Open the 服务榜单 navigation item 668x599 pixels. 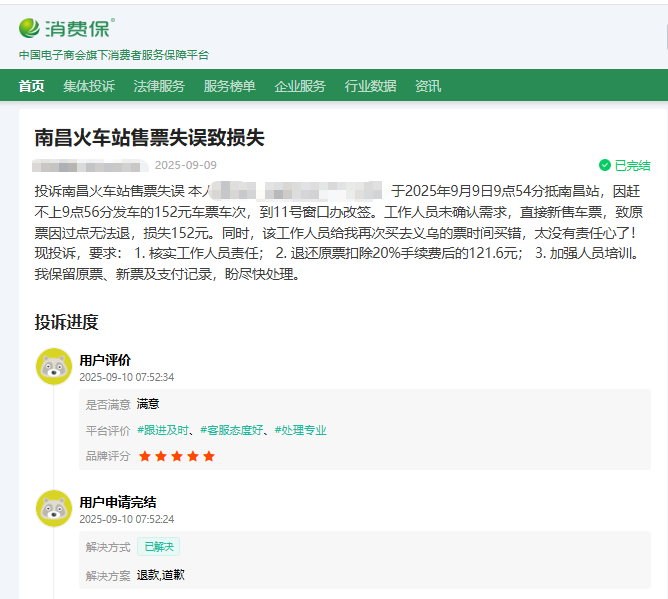coord(229,86)
